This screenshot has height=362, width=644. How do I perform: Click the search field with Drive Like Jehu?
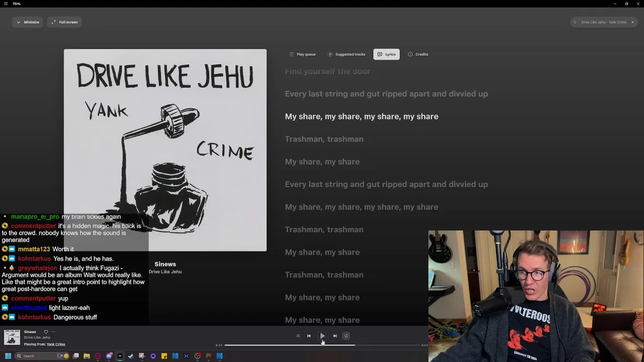(x=603, y=22)
